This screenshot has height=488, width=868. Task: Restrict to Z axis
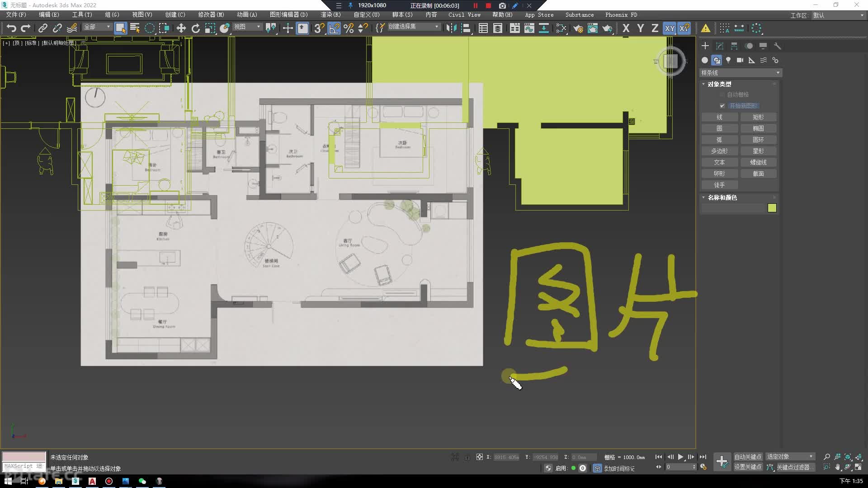click(x=655, y=28)
